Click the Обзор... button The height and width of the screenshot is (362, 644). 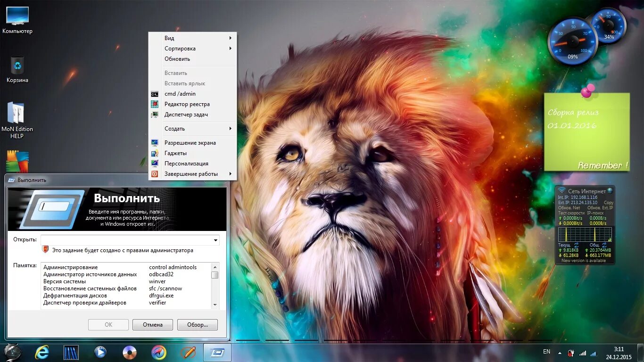198,325
